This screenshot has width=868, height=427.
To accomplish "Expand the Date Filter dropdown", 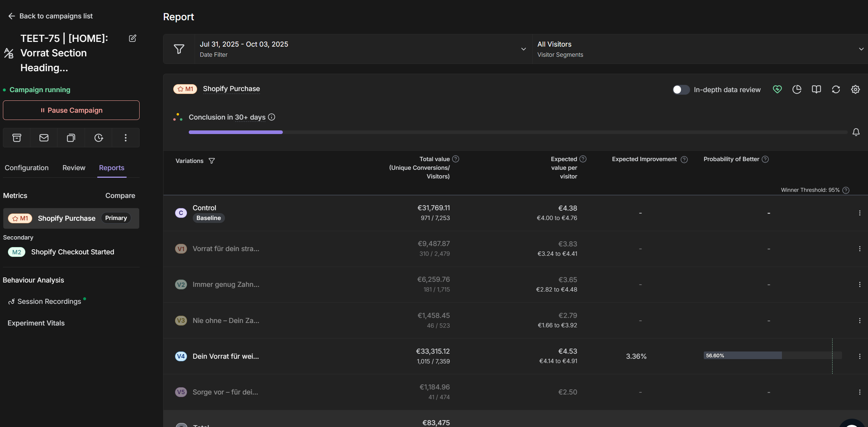I will 523,49.
